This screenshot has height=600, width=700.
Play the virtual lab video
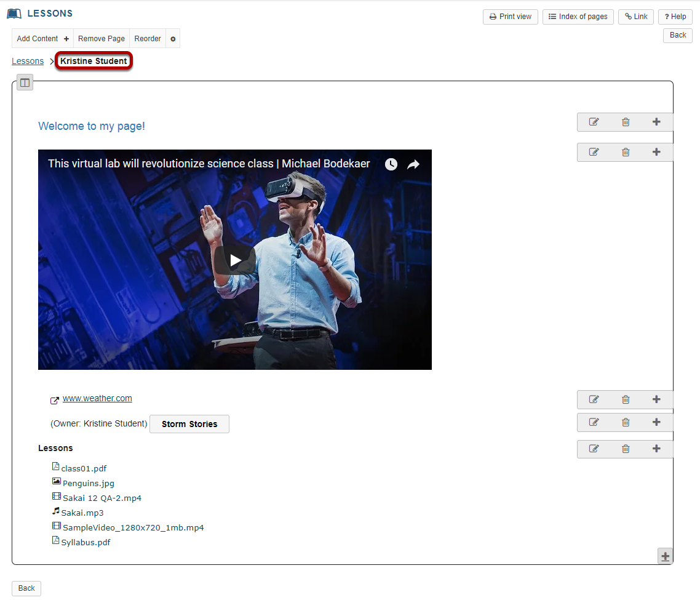(x=235, y=260)
